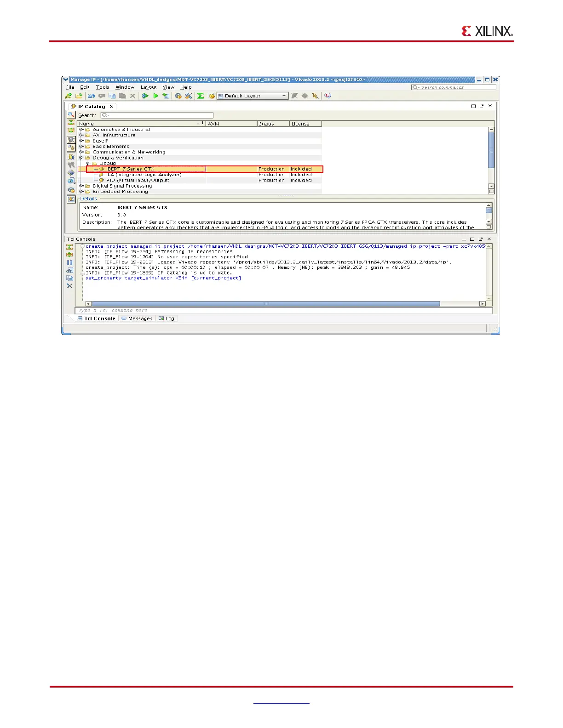Maximize the Tcl Console panel
Screen dimensions: 563x728
(x=472, y=239)
